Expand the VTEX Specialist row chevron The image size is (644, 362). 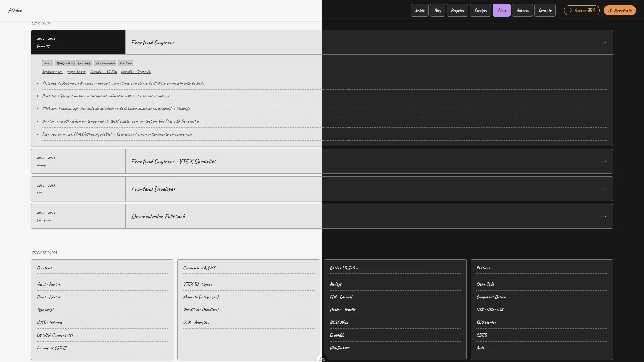tap(605, 162)
